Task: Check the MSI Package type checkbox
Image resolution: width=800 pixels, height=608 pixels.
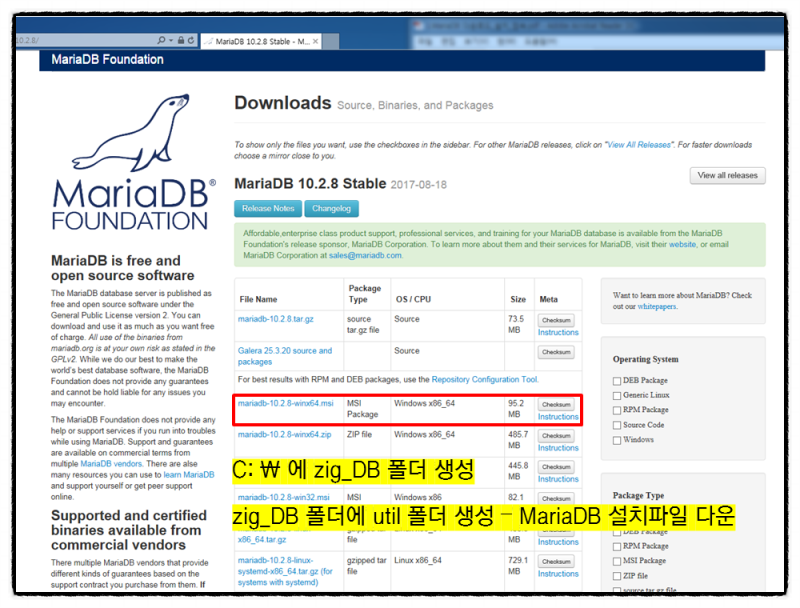Action: pos(617,562)
